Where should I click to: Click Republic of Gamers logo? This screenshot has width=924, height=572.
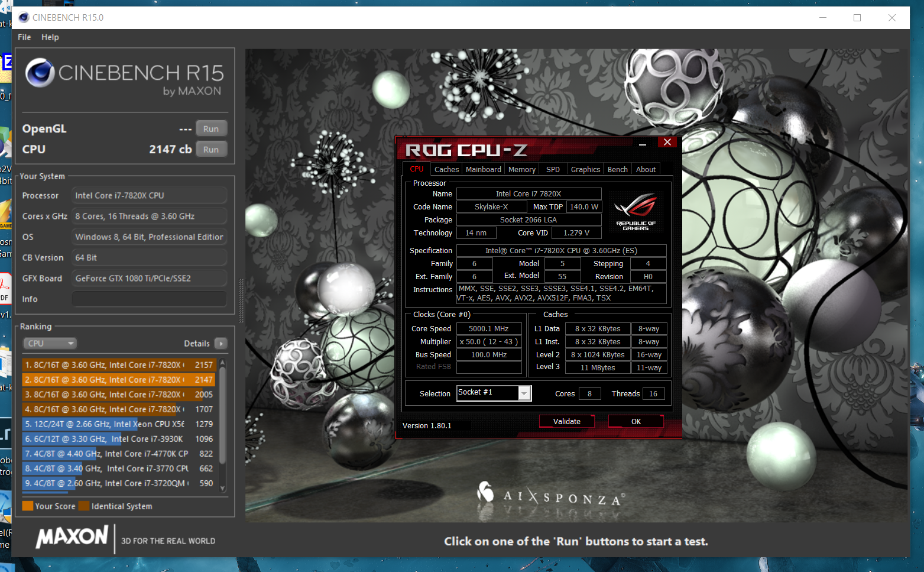point(636,211)
